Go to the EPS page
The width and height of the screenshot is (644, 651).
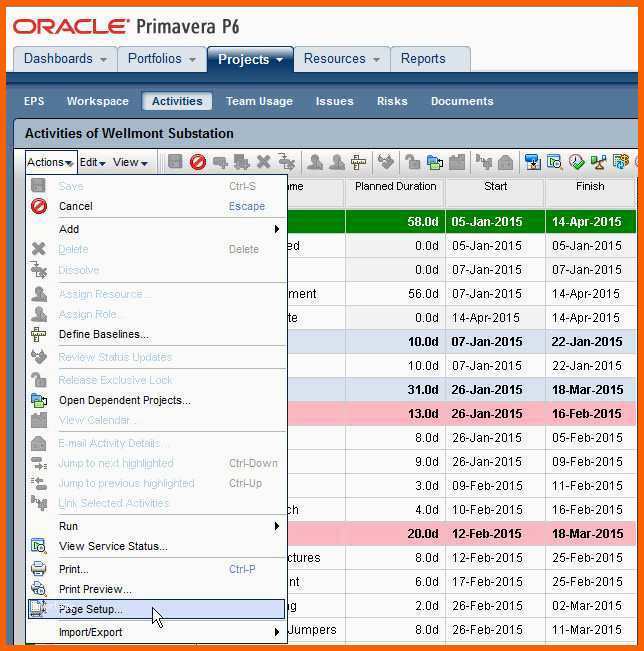pyautogui.click(x=34, y=101)
